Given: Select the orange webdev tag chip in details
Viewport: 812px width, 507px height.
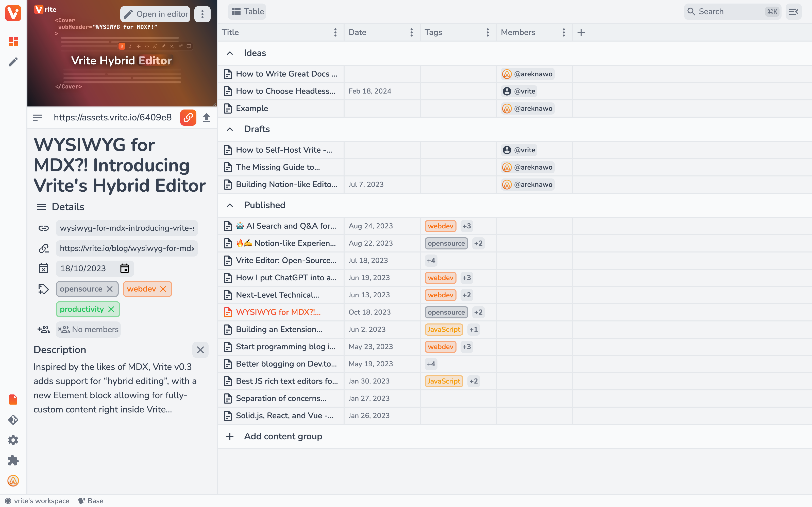Looking at the screenshot, I should point(141,289).
